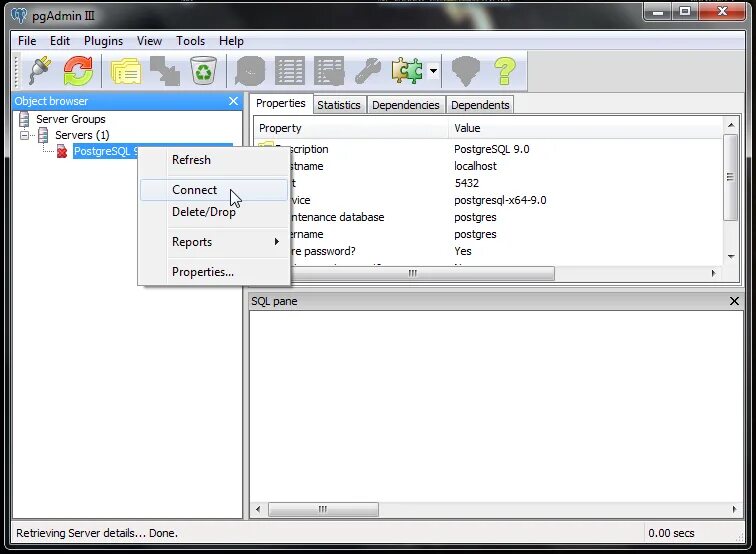Select the Servers (1) tree item
Viewport: 756px width, 554px height.
[x=82, y=135]
